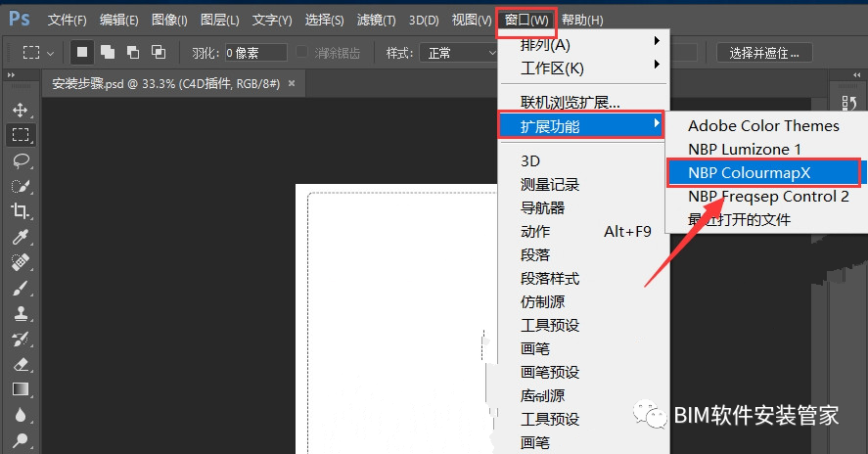This screenshot has height=454, width=868.
Task: Open the 文字(Y) menu
Action: coord(272,21)
